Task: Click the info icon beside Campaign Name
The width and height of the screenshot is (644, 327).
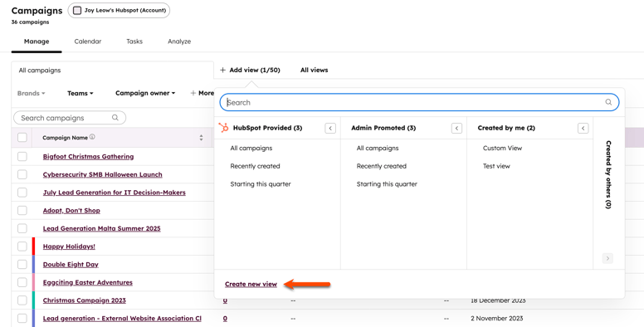Action: [x=92, y=137]
